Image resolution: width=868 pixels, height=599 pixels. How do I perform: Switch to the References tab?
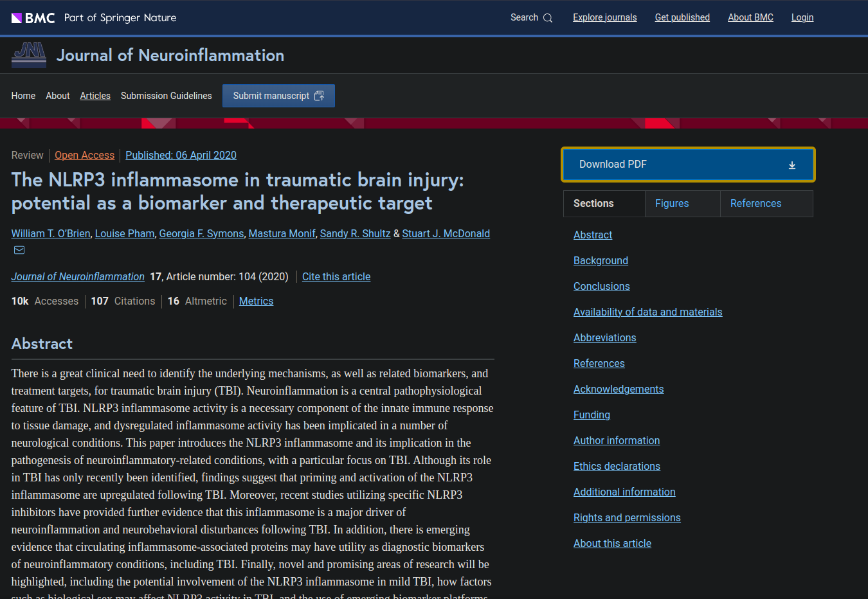pyautogui.click(x=766, y=204)
